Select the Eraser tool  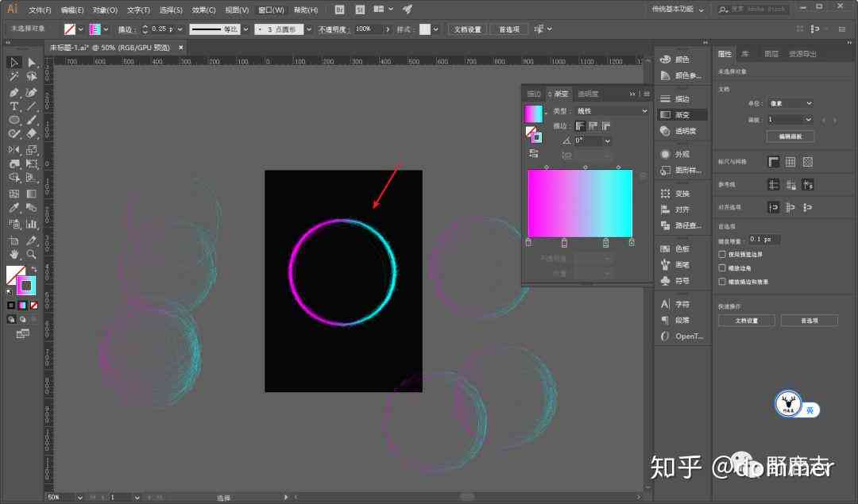coord(32,133)
